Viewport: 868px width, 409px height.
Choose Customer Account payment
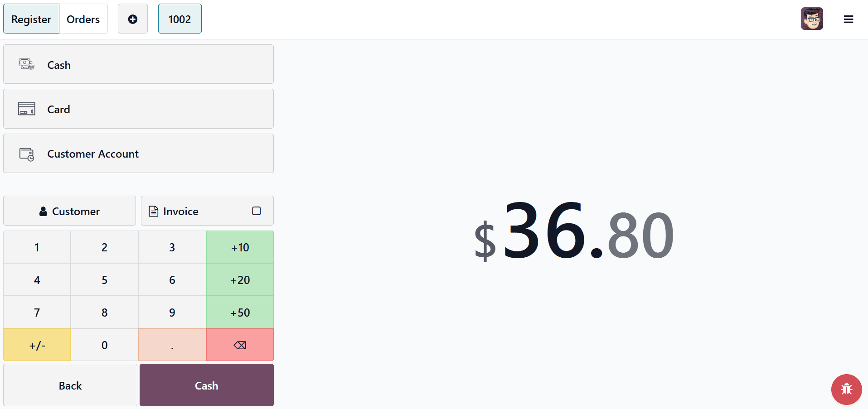(138, 153)
